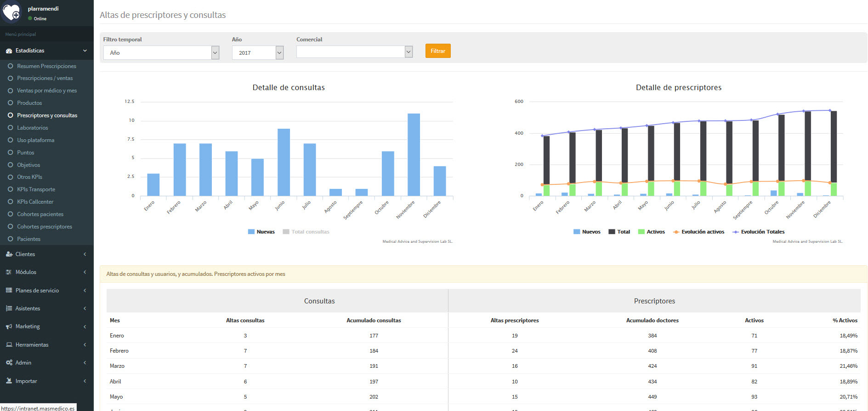Click the Módulos sliders icon
Image resolution: width=868 pixels, height=411 pixels.
coord(9,272)
